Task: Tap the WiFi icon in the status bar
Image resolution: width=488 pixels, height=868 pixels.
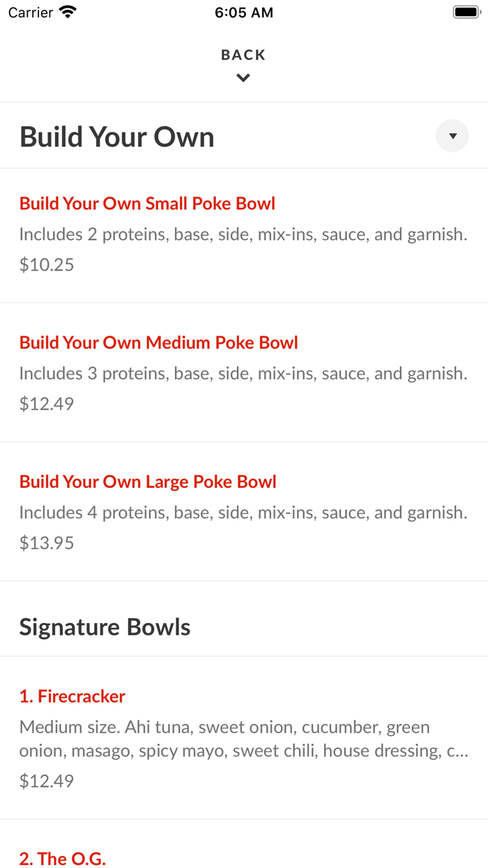Action: click(66, 11)
